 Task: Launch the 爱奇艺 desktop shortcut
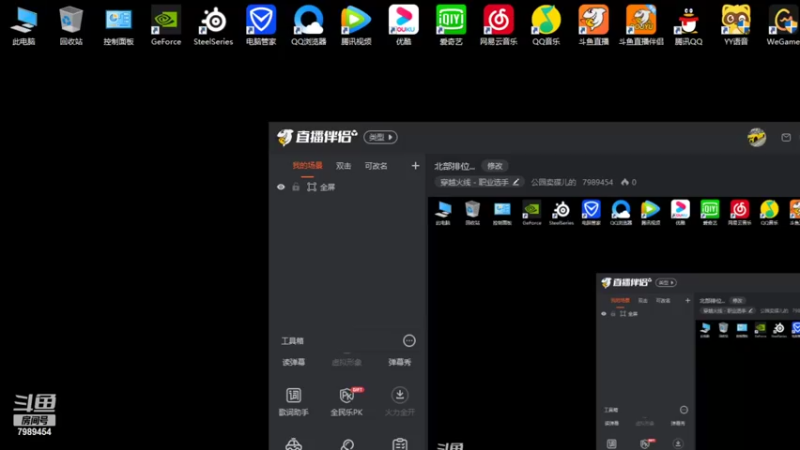(451, 26)
